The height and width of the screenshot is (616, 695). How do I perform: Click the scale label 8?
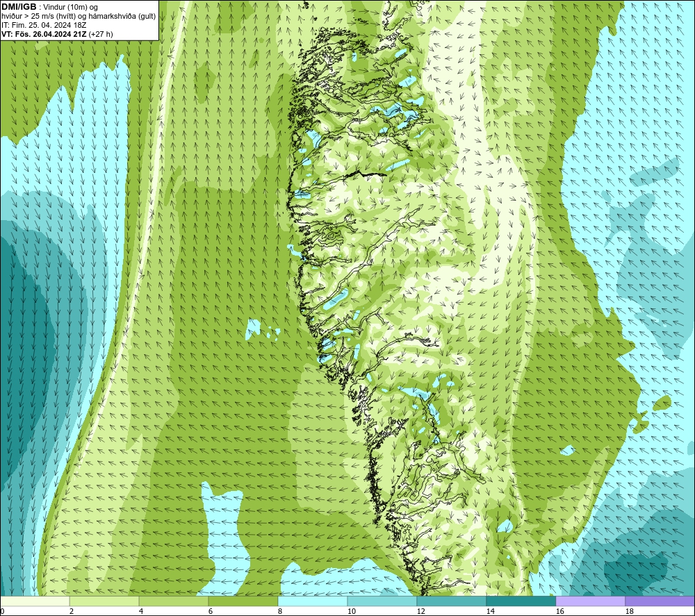[280, 612]
